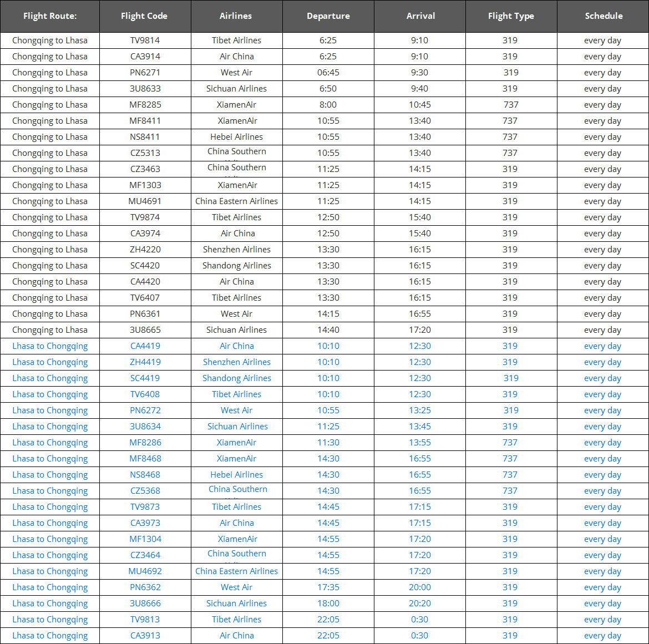The image size is (649, 644).
Task: Click flight code PN6361
Action: [x=145, y=314]
